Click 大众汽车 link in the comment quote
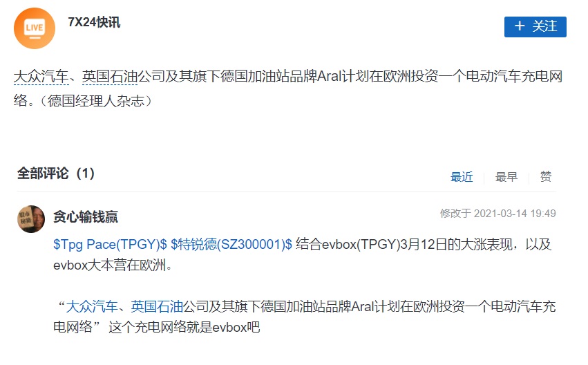 coord(92,307)
